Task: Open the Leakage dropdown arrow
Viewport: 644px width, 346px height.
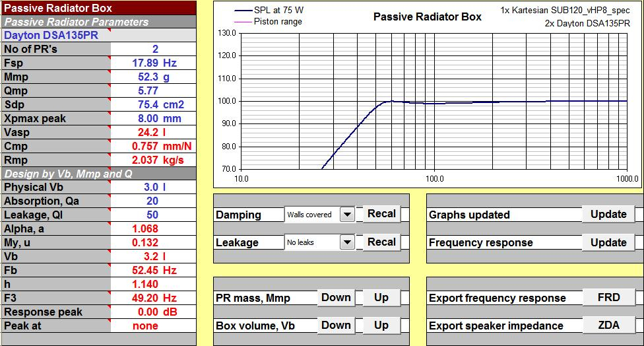Action: (x=348, y=242)
